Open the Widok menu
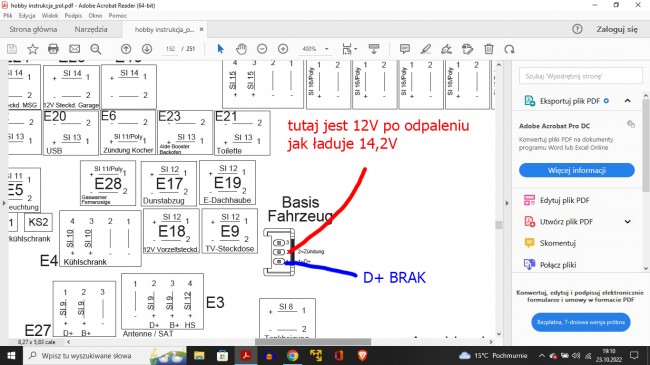Viewport: 650px width, 365px height. pyautogui.click(x=50, y=16)
